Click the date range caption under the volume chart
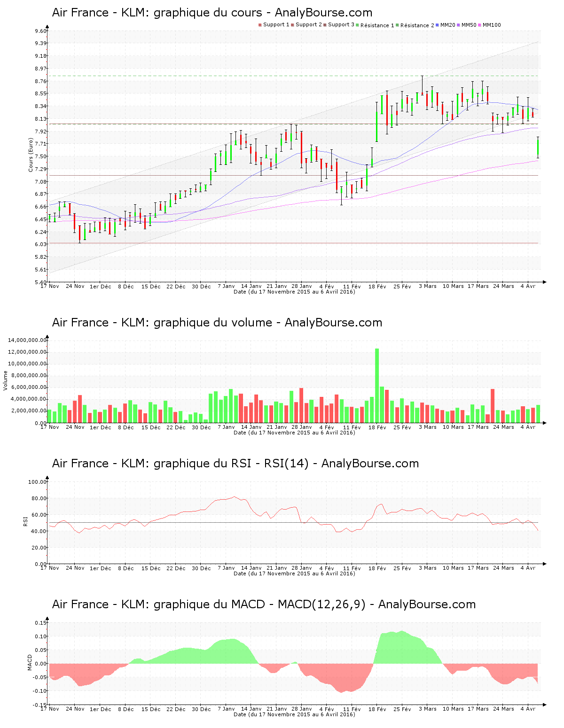Screen dimensions: 564x728 click(294, 433)
